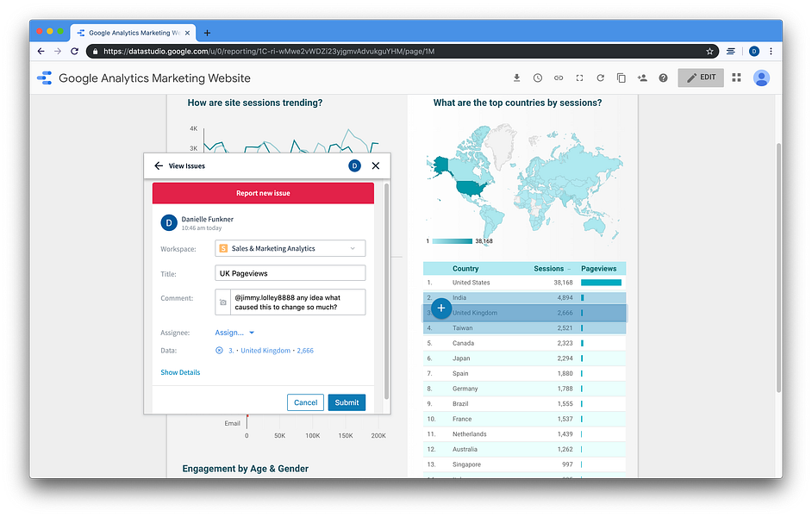Viewport: 812px width, 517px height.
Task: Go back from View Issues panel
Action: pyautogui.click(x=159, y=165)
